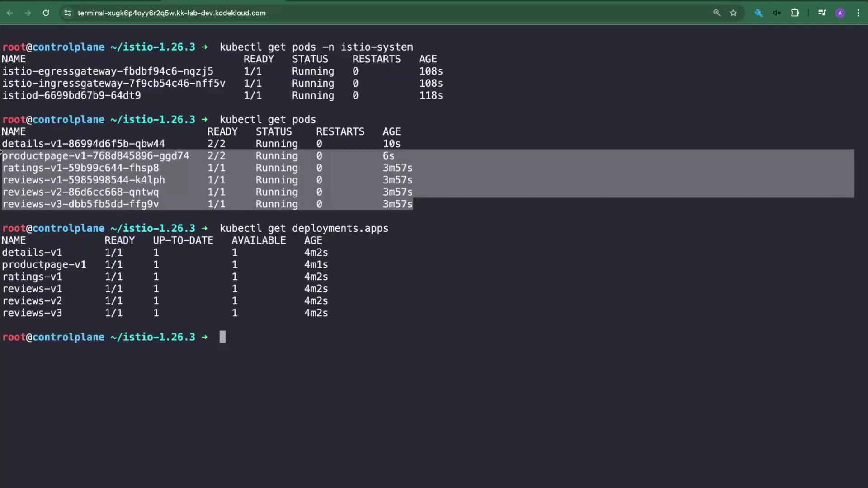Click the UP-TO-DATE column header

point(183,240)
